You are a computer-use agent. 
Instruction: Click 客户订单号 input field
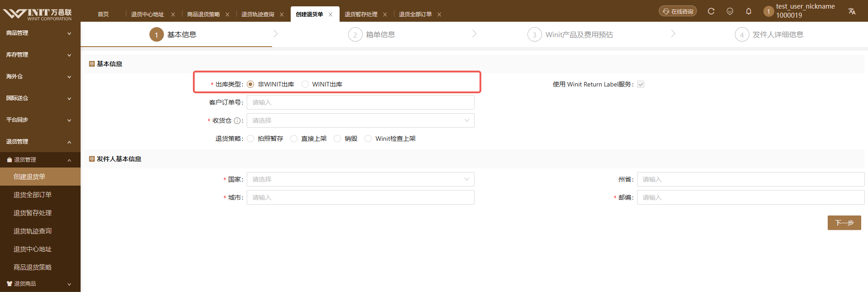[x=360, y=102]
